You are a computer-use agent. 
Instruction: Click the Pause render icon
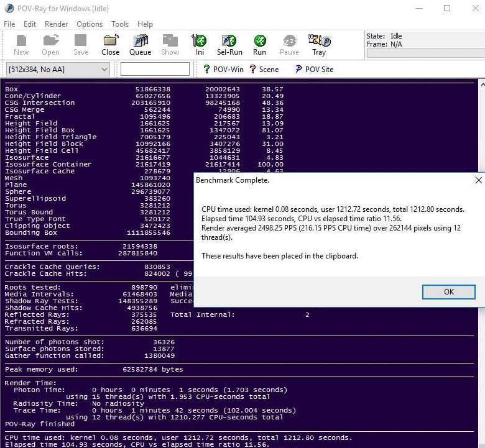[289, 45]
